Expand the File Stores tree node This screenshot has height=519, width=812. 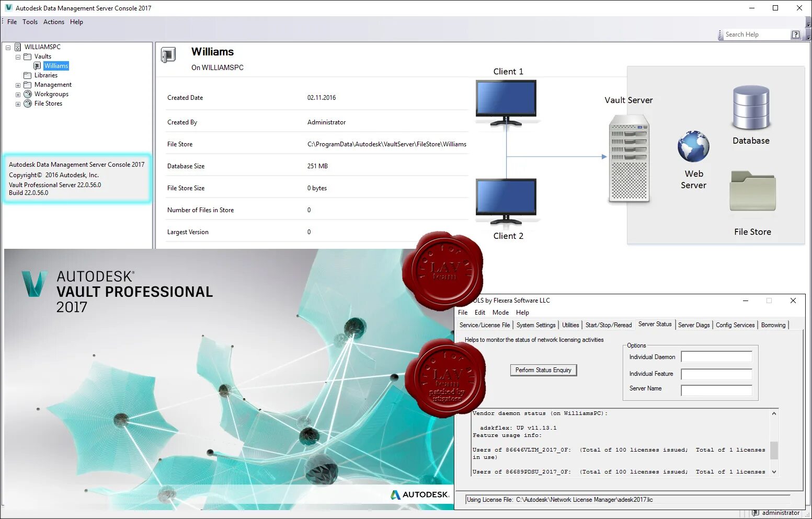pos(18,104)
